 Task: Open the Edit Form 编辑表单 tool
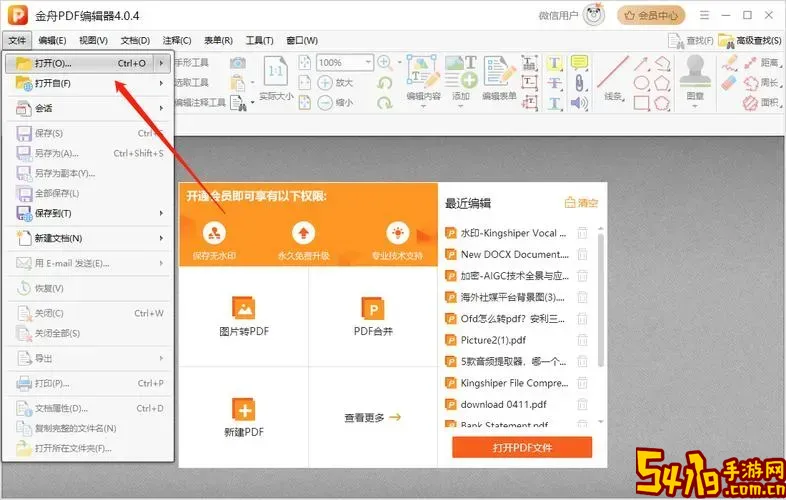pos(499,77)
